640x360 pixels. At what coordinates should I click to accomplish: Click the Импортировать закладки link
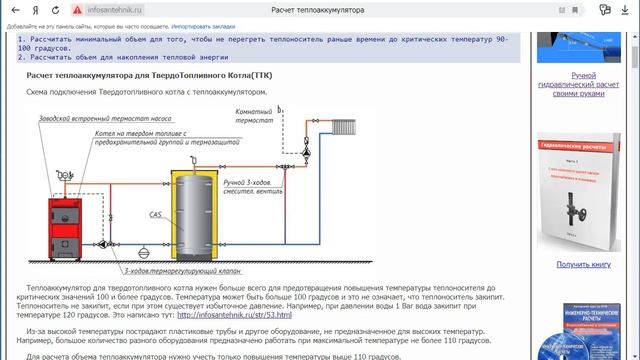pos(203,27)
